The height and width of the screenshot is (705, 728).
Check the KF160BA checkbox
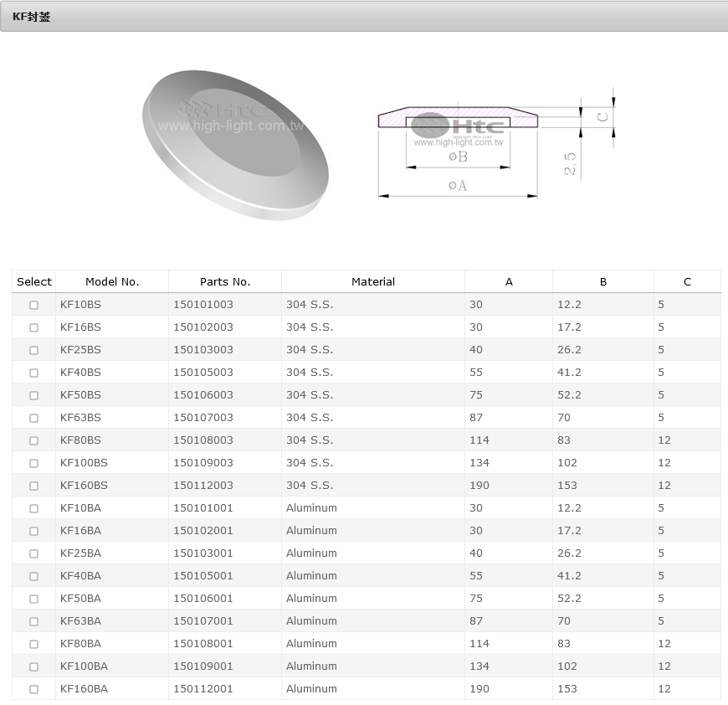pyautogui.click(x=33, y=689)
